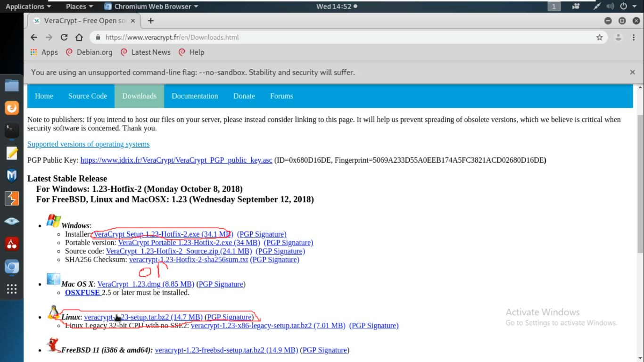Dismiss the unsupported flag warning bar

pos(632,72)
